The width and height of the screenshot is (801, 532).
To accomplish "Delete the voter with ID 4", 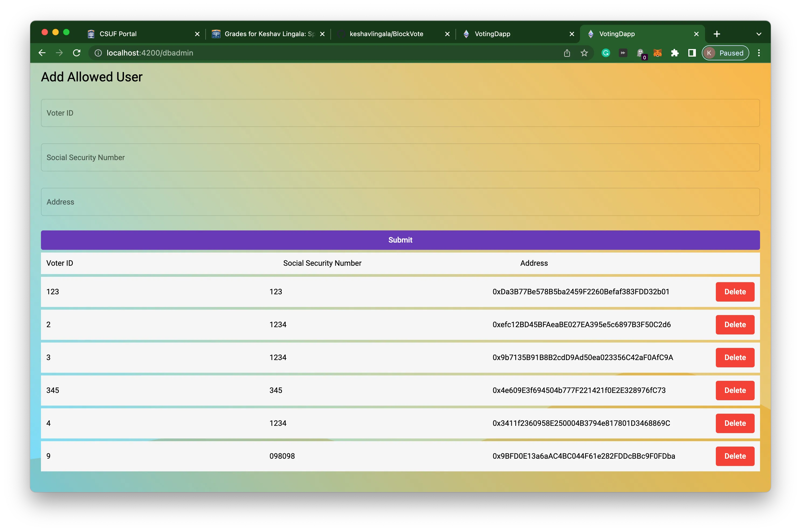I will pyautogui.click(x=735, y=423).
